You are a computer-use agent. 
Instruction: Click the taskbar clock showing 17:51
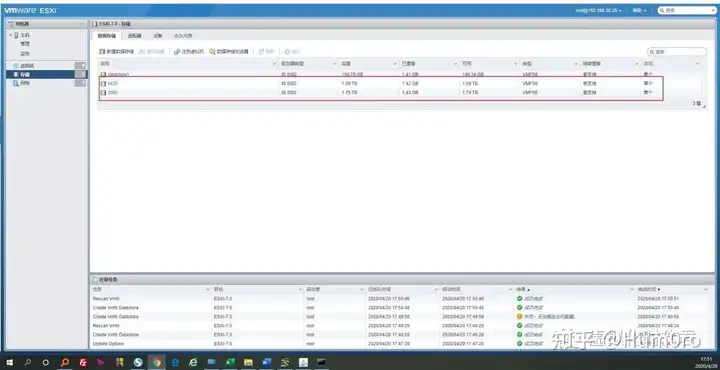pyautogui.click(x=706, y=359)
